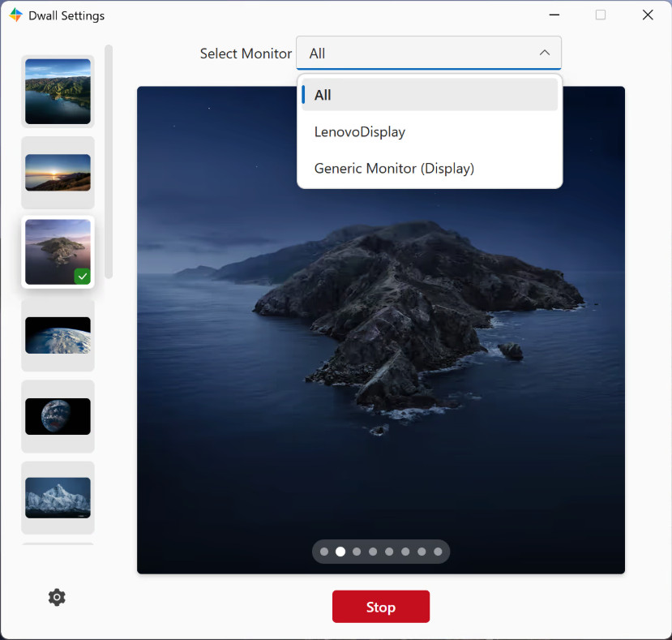Go to the first preview page dot
The height and width of the screenshot is (640, 672).
pos(324,552)
